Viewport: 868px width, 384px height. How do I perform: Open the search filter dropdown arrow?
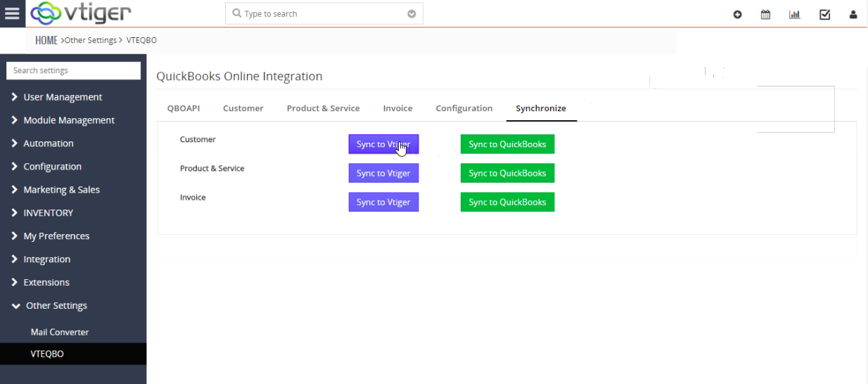[411, 14]
